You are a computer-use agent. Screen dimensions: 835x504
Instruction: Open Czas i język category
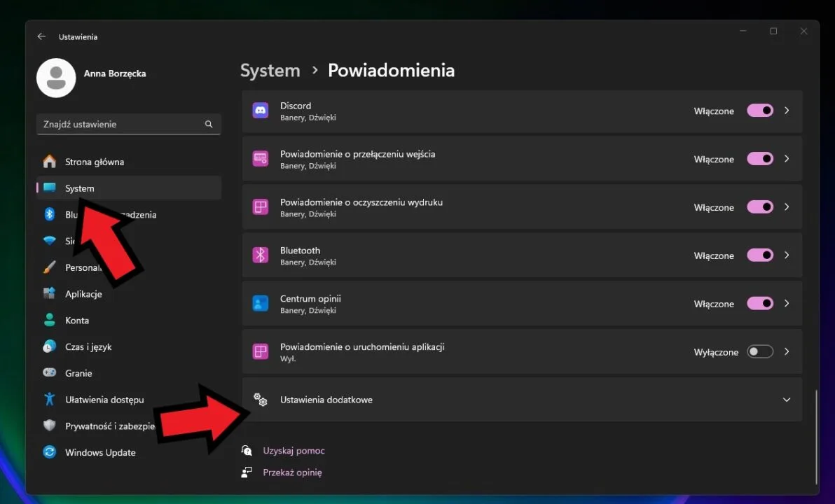coord(129,346)
